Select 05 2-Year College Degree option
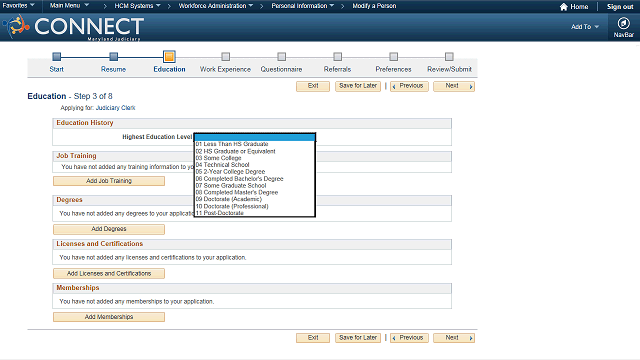This screenshot has height=360, width=640. (x=255, y=172)
